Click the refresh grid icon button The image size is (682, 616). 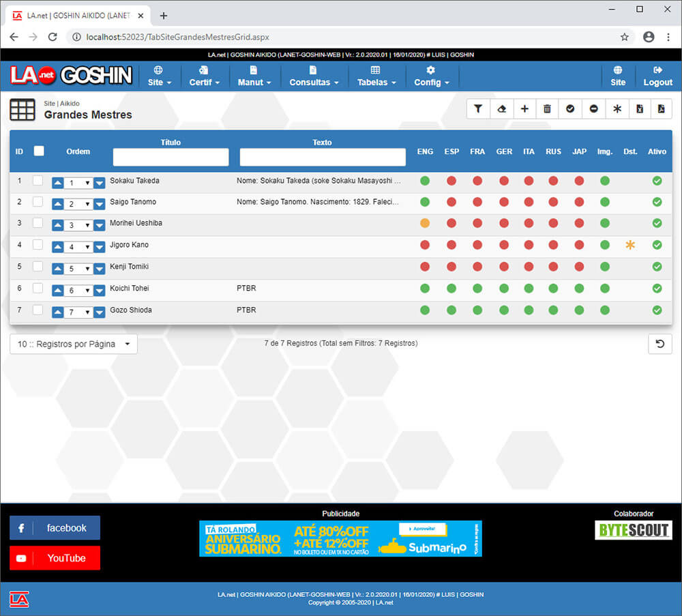point(659,344)
